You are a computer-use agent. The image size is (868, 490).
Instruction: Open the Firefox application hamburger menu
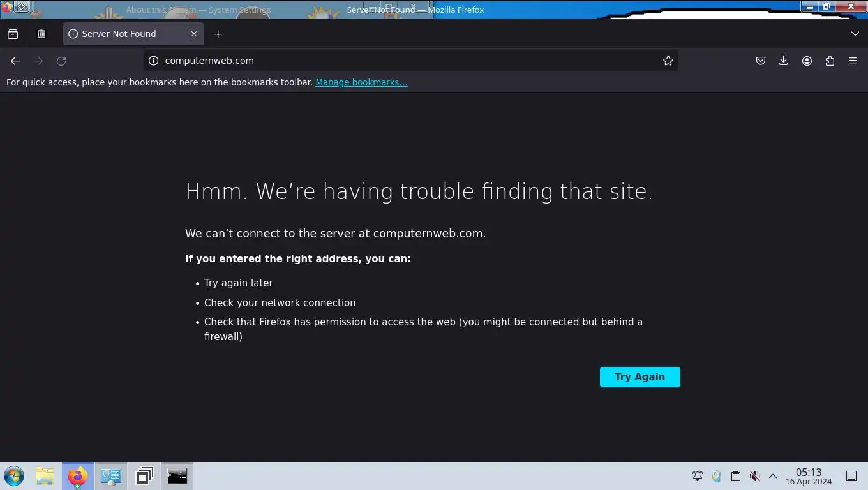[853, 61]
